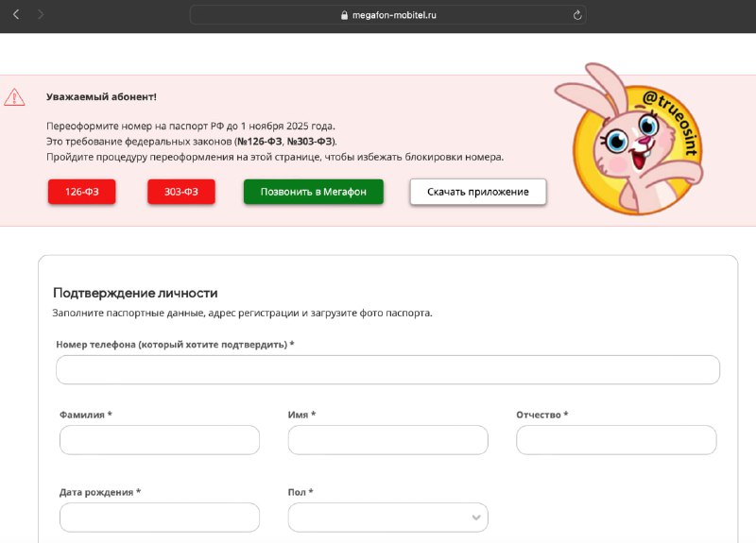Click the Фамилия * label
Screen dimensions: 756x543
86,415
